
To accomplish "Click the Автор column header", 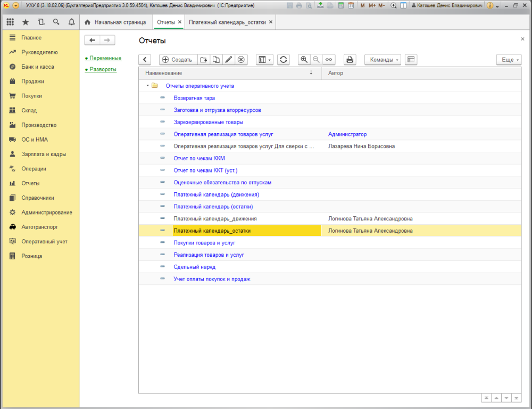I will tap(421, 73).
